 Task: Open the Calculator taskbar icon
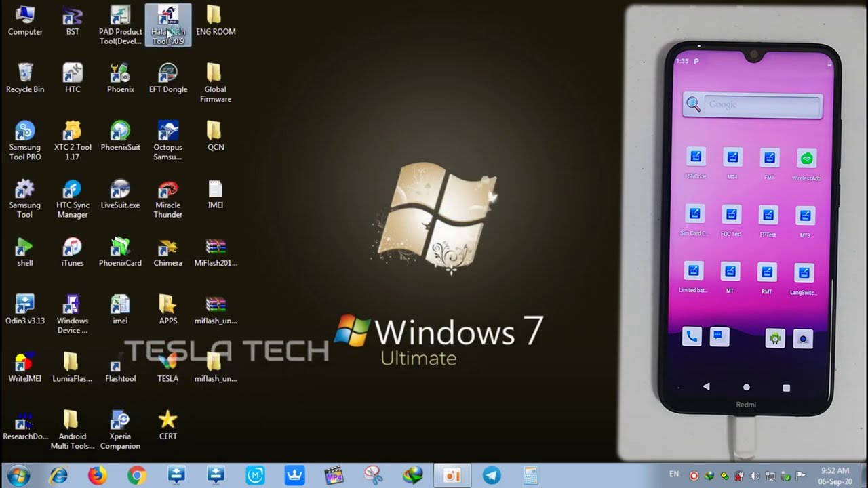(531, 476)
